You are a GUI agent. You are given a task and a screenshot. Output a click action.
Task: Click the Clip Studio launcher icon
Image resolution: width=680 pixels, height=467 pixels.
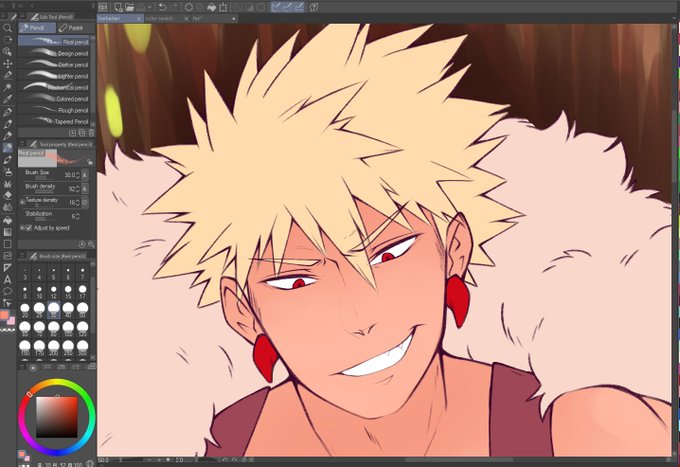point(102,7)
